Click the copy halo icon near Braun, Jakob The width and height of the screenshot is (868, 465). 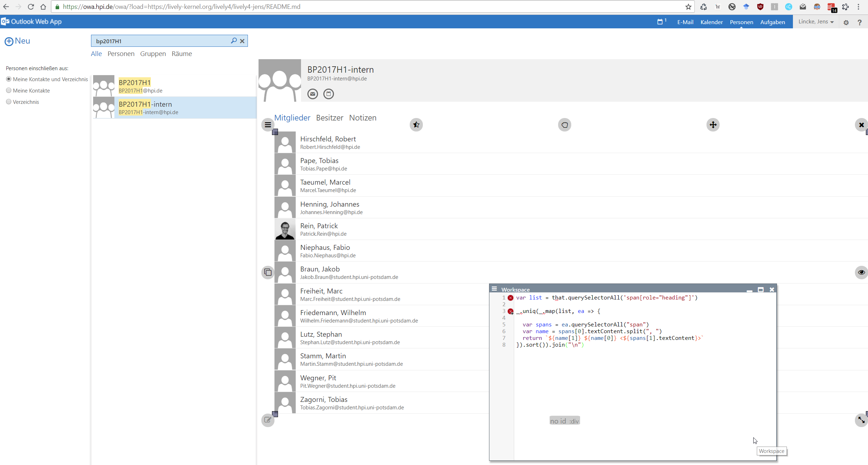click(268, 272)
